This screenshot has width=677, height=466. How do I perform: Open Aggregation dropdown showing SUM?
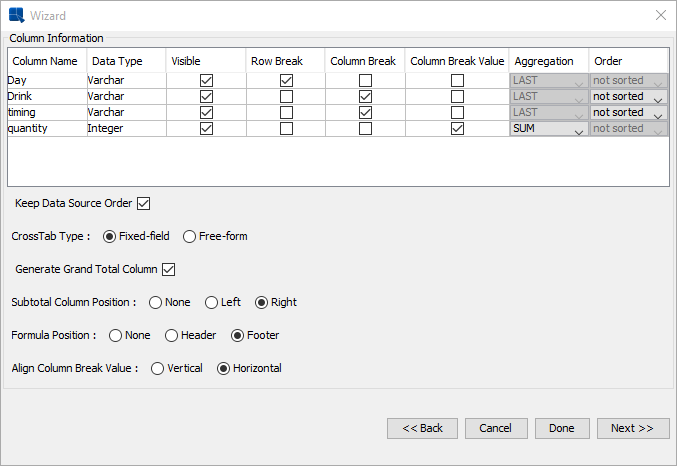[549, 129]
